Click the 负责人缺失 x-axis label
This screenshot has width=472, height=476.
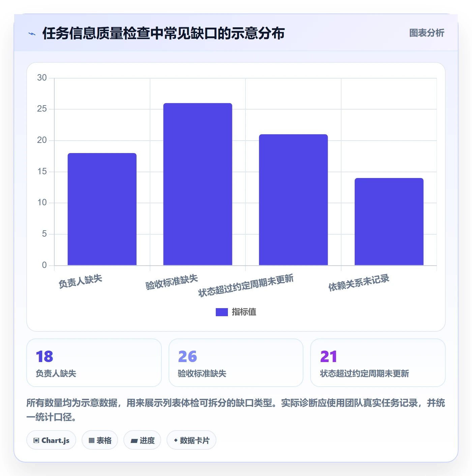pos(80,281)
